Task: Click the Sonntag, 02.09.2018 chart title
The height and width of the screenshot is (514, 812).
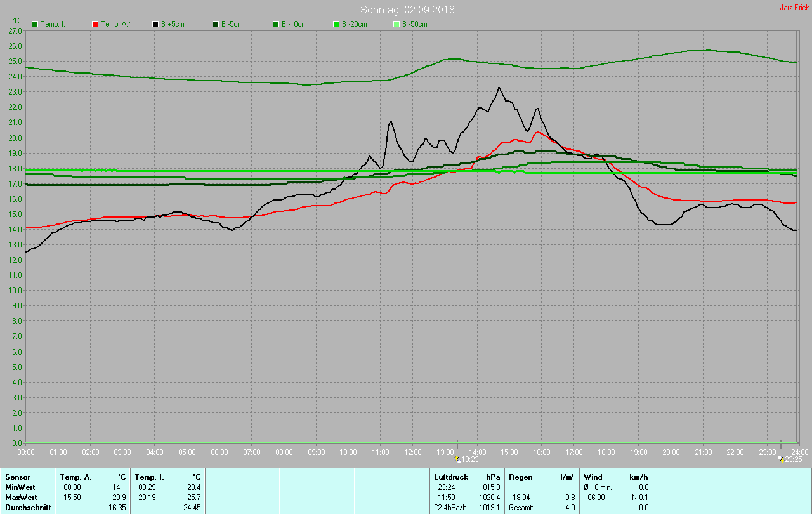Action: coord(407,10)
